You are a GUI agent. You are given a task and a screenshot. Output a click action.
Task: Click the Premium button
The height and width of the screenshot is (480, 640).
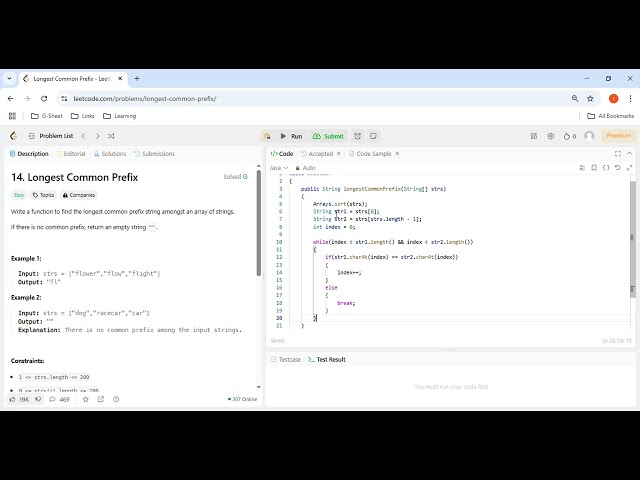pyautogui.click(x=619, y=136)
